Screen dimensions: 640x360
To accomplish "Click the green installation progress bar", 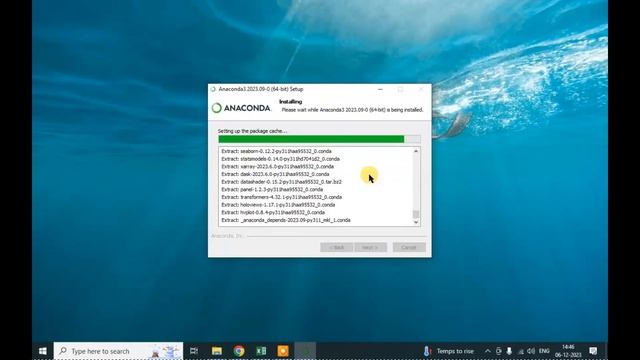I will coord(319,139).
